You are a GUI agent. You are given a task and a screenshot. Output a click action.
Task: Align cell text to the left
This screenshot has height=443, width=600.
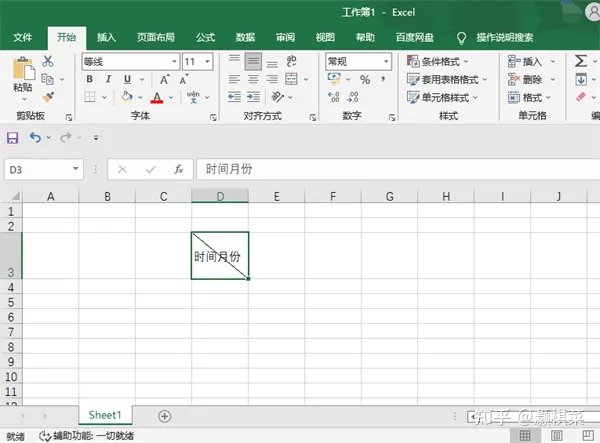[x=235, y=79]
